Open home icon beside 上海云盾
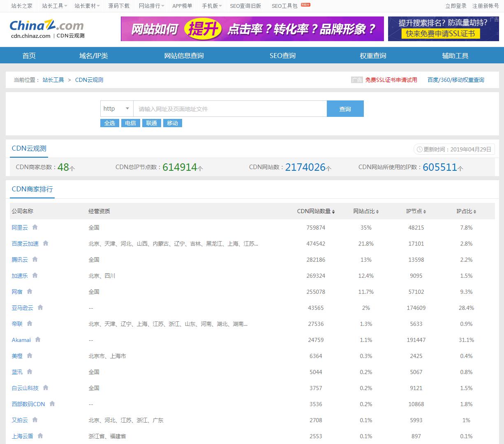Image resolution: width=504 pixels, height=444 pixels. click(x=40, y=436)
